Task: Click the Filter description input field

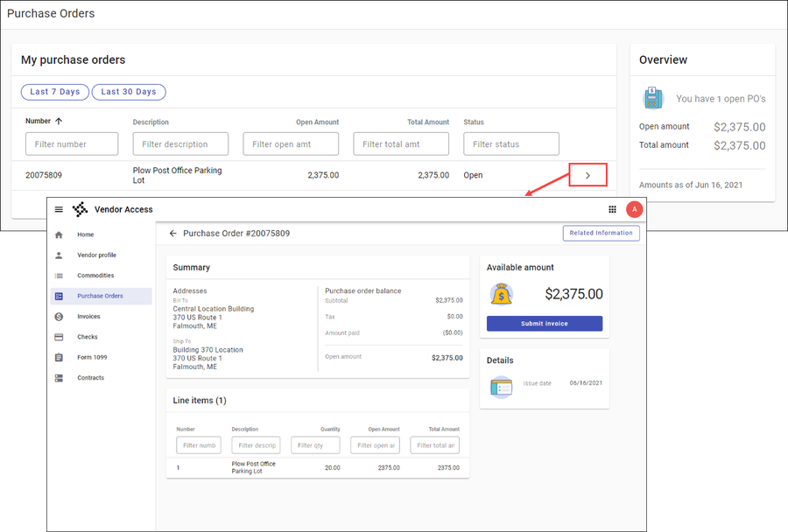Action: pos(180,144)
